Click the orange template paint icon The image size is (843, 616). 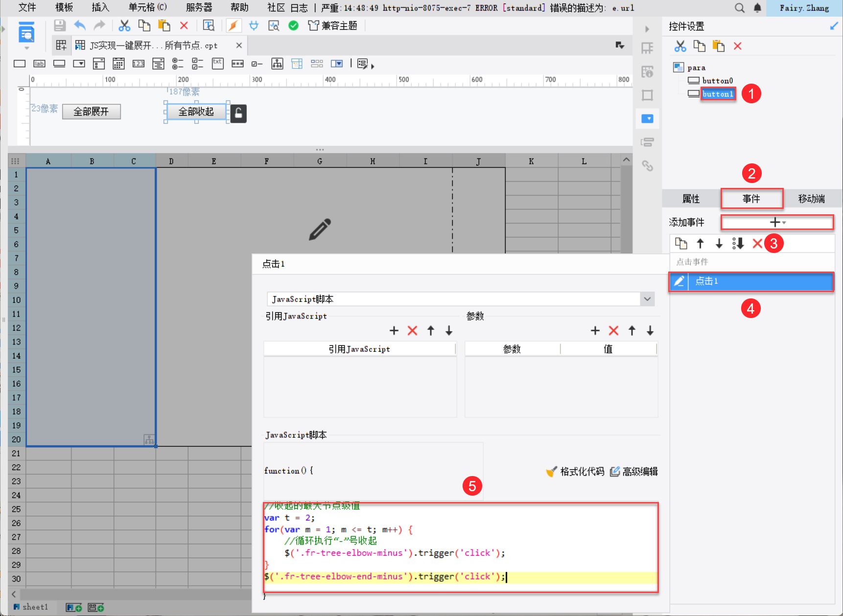pyautogui.click(x=234, y=25)
